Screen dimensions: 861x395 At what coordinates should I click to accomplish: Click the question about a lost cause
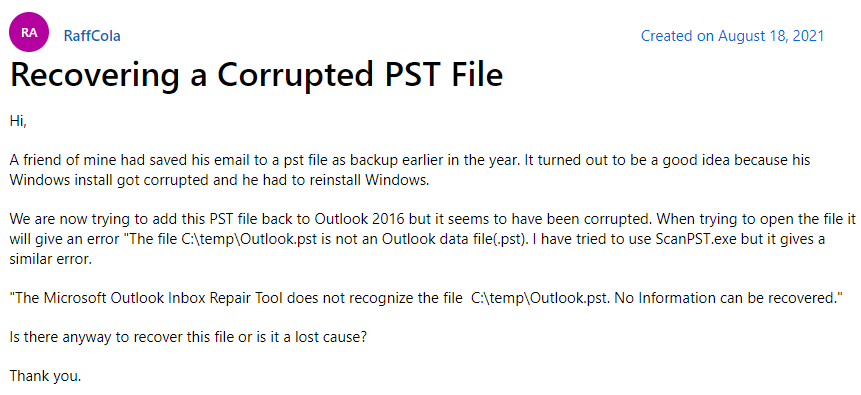[x=188, y=337]
